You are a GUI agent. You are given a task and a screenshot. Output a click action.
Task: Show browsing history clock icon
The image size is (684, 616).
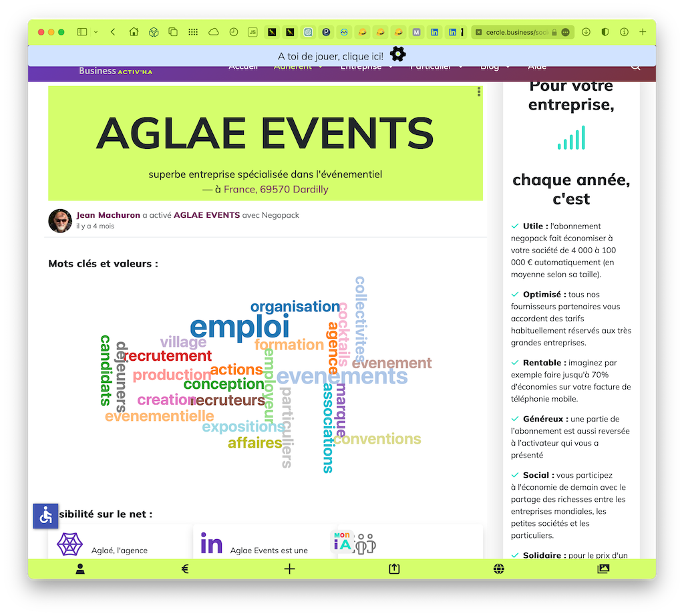click(234, 32)
